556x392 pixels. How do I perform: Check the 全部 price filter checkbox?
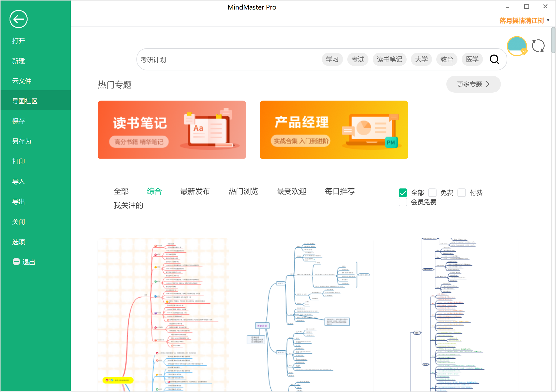click(x=403, y=192)
